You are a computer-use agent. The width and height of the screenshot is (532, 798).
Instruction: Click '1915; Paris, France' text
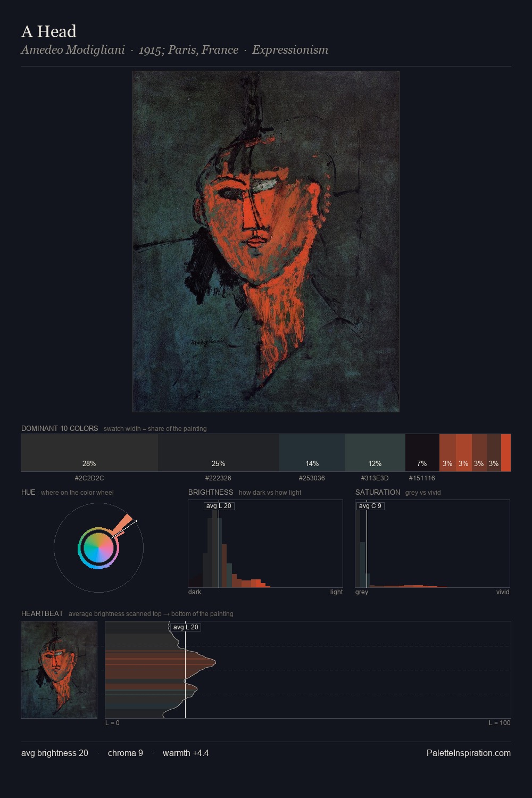[x=188, y=50]
